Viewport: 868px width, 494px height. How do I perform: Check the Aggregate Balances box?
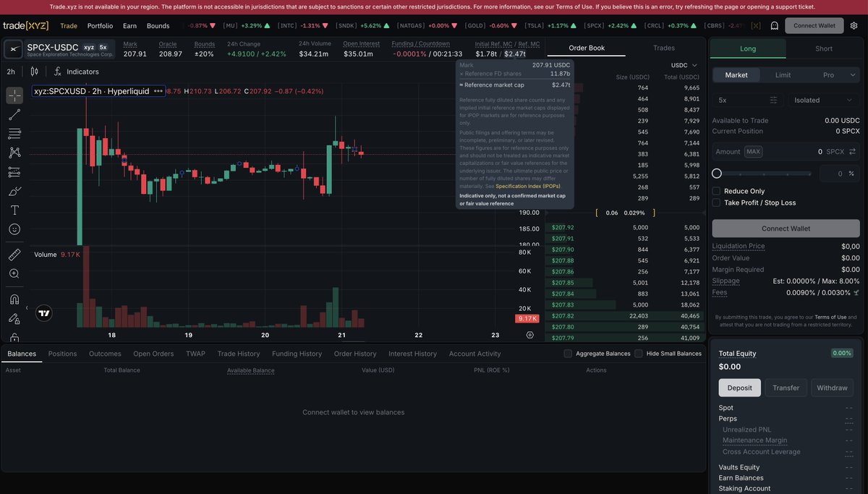pos(568,354)
